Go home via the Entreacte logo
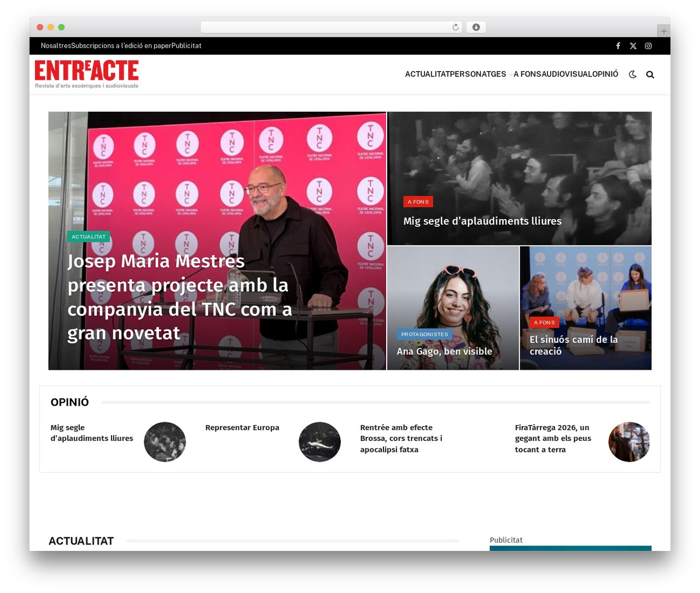700x593 pixels. tap(86, 74)
